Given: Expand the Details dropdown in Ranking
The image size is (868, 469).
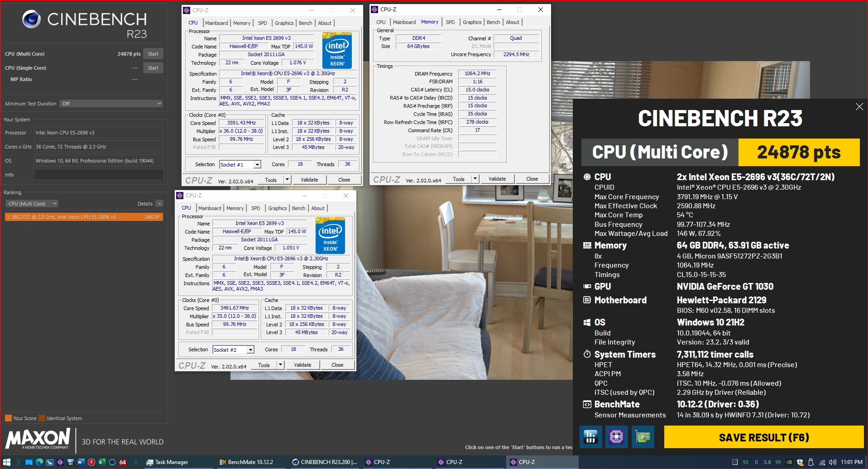Looking at the screenshot, I should (x=159, y=204).
